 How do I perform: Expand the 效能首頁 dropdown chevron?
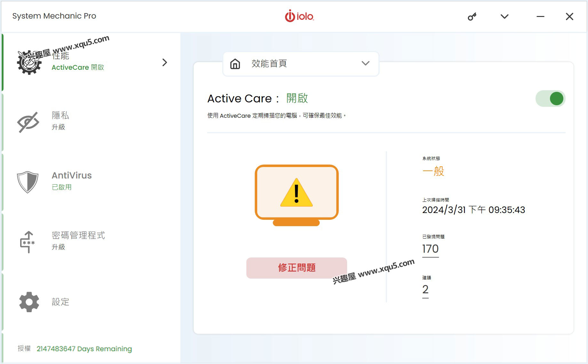[365, 63]
